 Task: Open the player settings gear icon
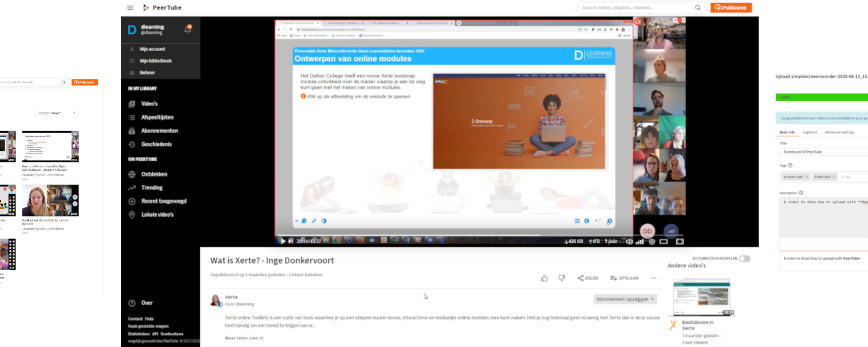(x=651, y=242)
